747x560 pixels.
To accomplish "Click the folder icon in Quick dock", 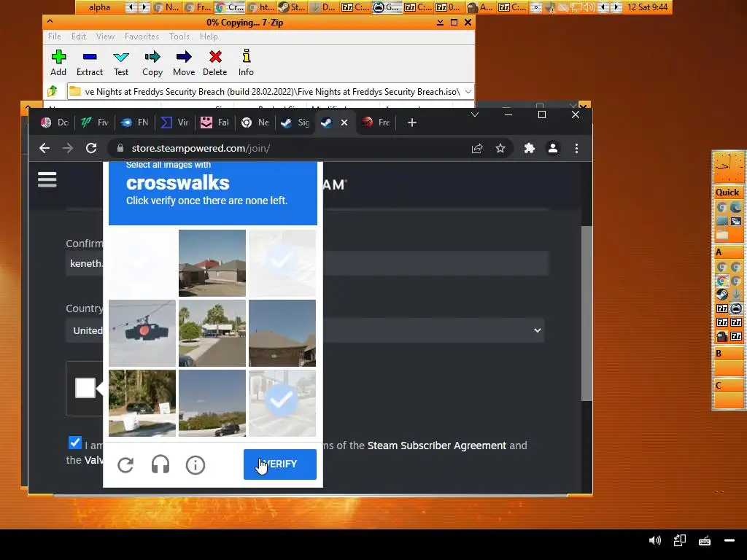I will point(721,235).
